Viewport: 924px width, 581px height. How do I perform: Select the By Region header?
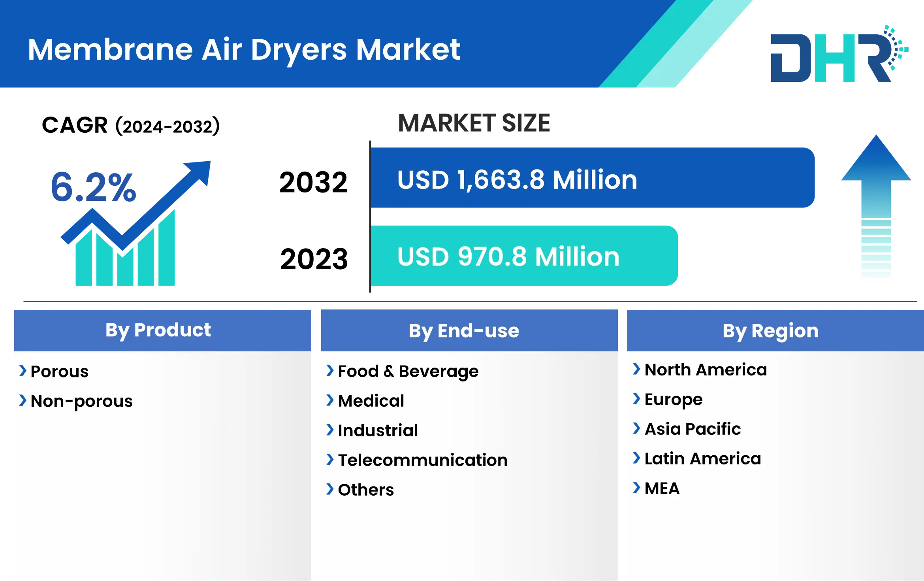coord(775,330)
